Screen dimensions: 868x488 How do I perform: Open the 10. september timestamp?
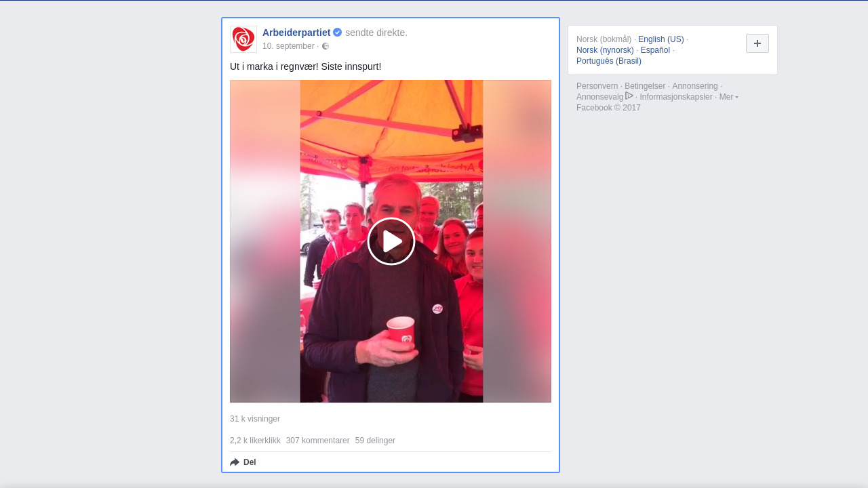[288, 46]
